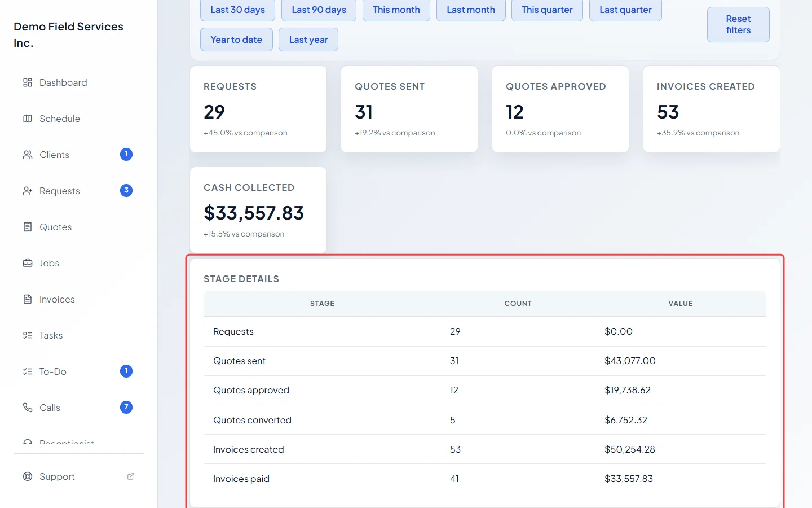This screenshot has width=812, height=508.
Task: Click the external-link icon beside Support
Action: point(131,476)
